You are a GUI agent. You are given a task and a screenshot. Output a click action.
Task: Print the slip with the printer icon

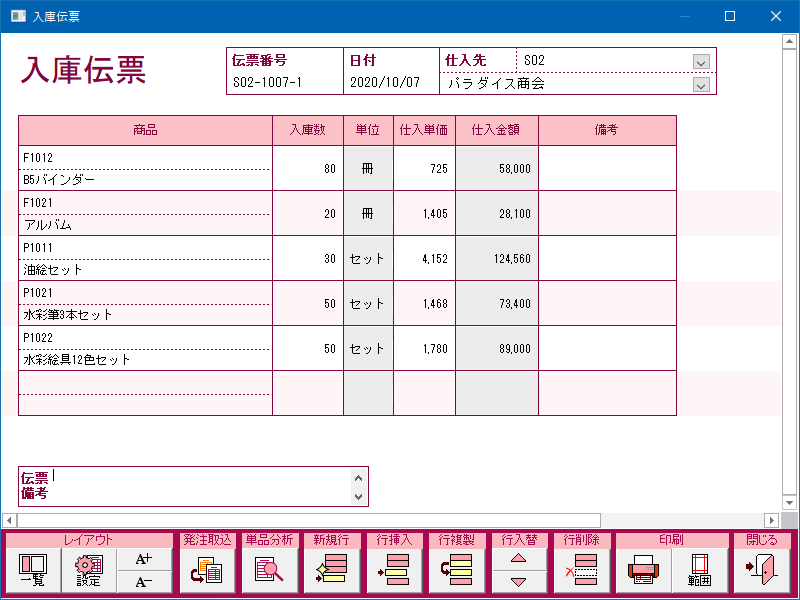click(x=643, y=571)
